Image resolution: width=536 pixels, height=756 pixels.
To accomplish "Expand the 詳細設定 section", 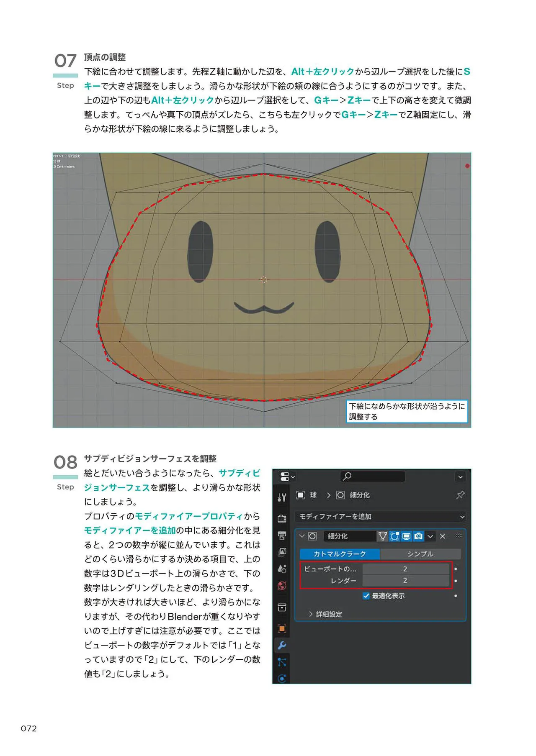I will pyautogui.click(x=325, y=614).
